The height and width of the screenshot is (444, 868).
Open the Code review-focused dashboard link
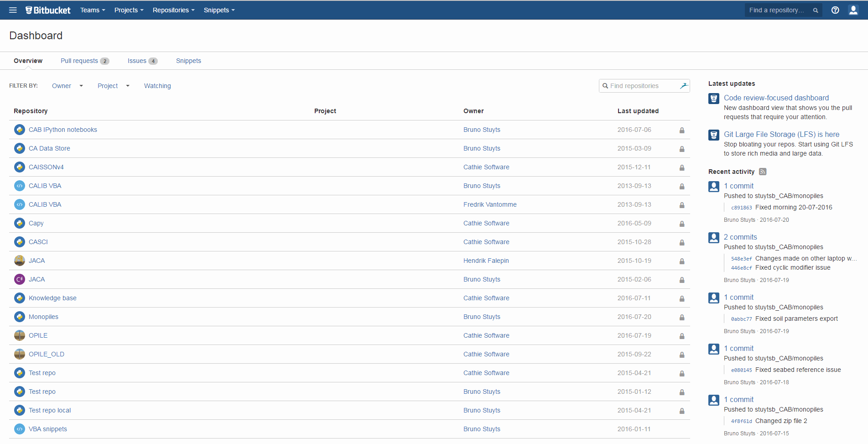(776, 98)
